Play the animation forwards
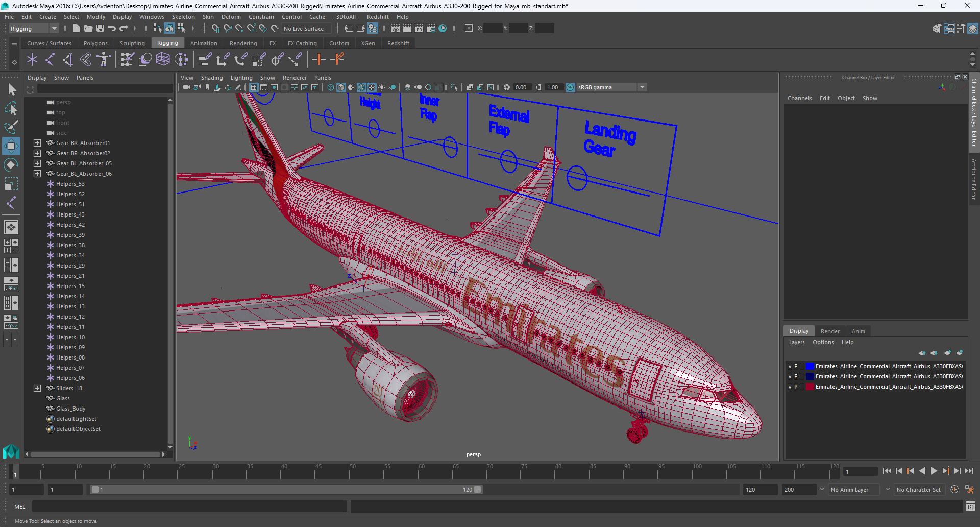 [934, 471]
